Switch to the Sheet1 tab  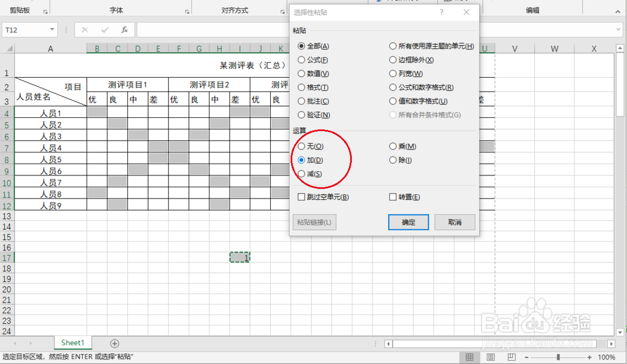(x=72, y=343)
